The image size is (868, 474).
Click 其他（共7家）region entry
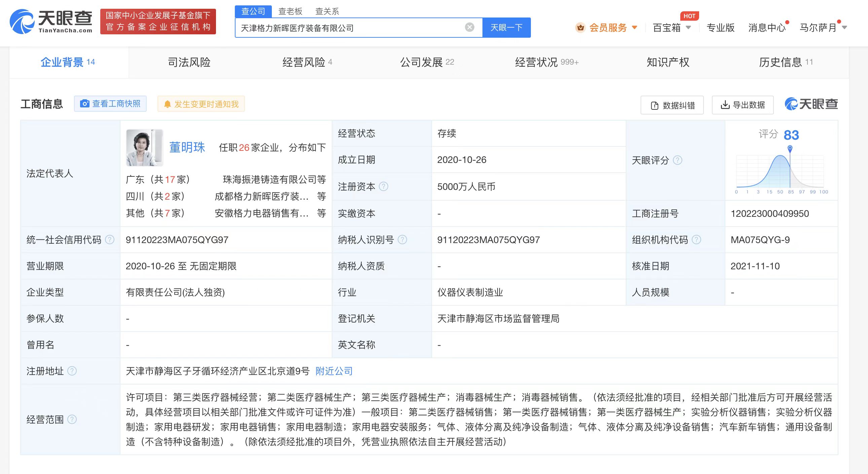[x=155, y=213]
